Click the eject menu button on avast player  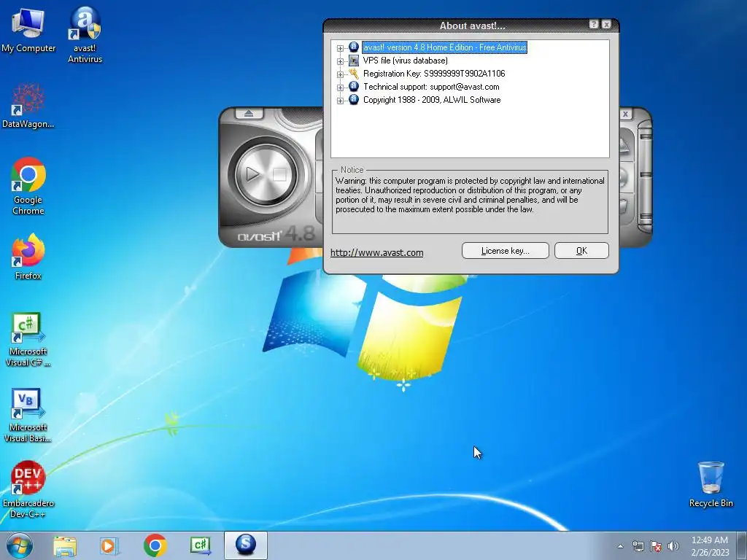[x=249, y=113]
